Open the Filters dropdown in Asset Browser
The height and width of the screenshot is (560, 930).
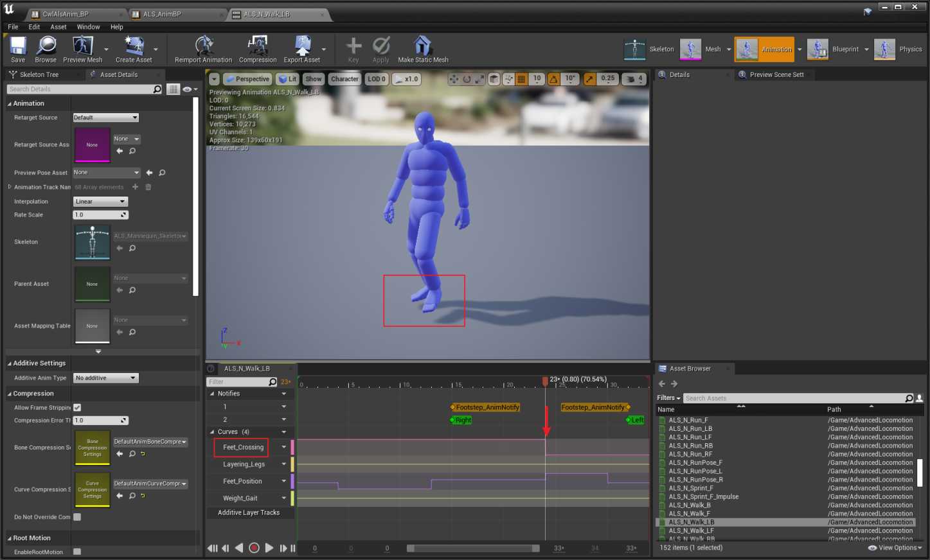[x=668, y=398]
